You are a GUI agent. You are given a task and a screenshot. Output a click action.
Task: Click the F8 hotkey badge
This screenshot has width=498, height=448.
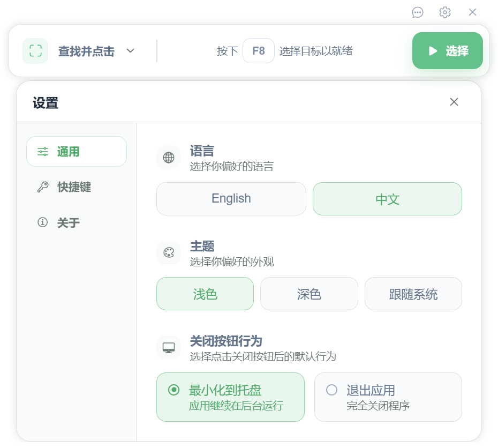click(x=259, y=51)
